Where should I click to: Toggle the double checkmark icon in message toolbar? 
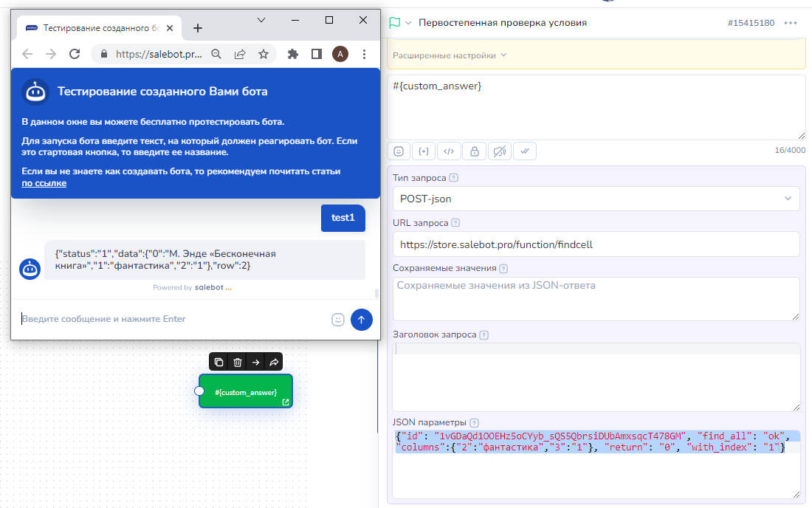coord(524,151)
